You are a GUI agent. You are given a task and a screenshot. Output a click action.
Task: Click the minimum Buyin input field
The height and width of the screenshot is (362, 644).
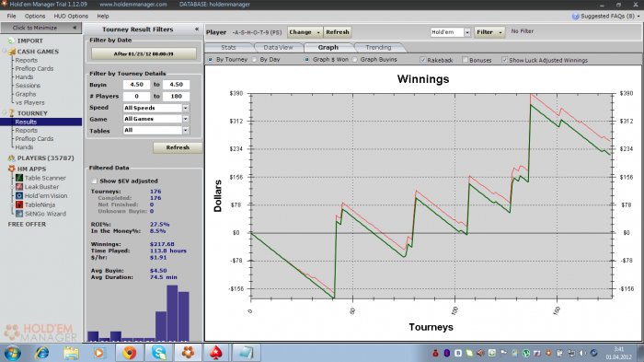point(136,85)
